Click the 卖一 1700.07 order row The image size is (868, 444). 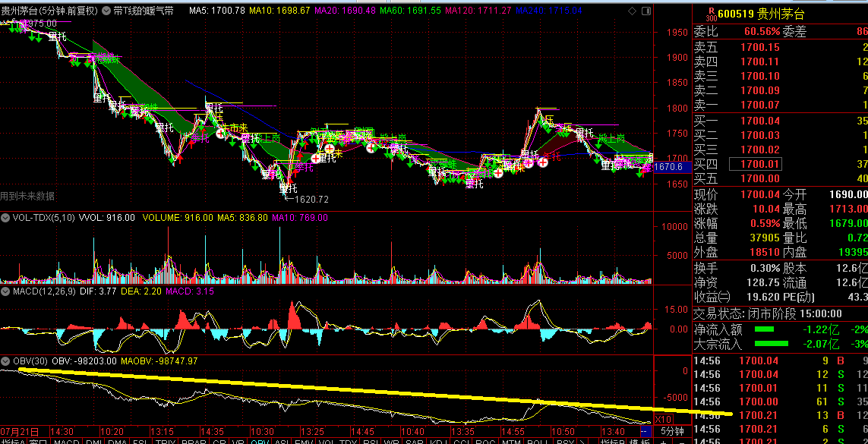tap(781, 105)
